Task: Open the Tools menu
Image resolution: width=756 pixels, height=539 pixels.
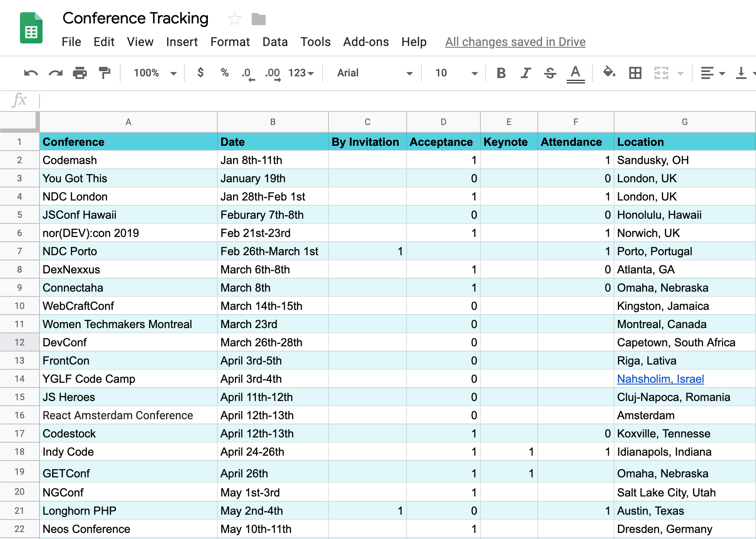Action: [316, 42]
